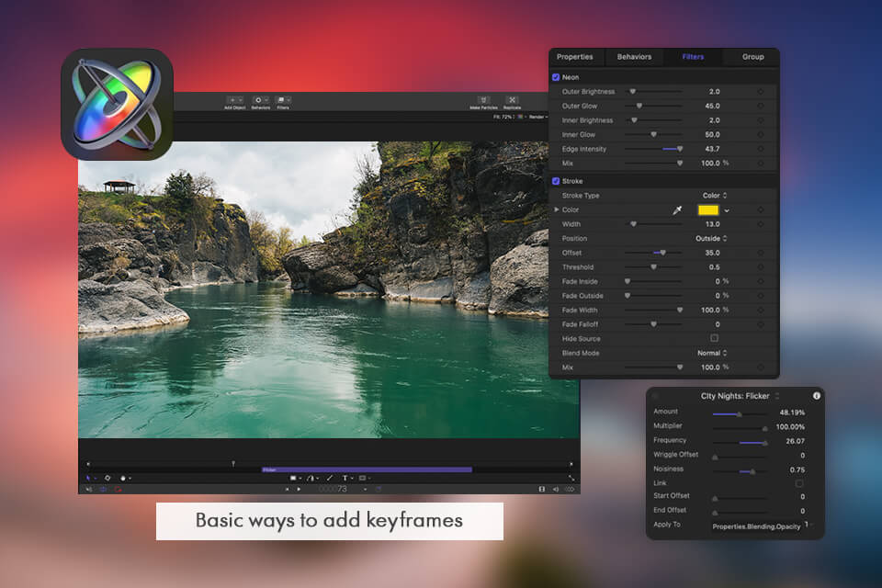Click the Multiplier value 100.00%
The width and height of the screenshot is (882, 588).
click(790, 427)
